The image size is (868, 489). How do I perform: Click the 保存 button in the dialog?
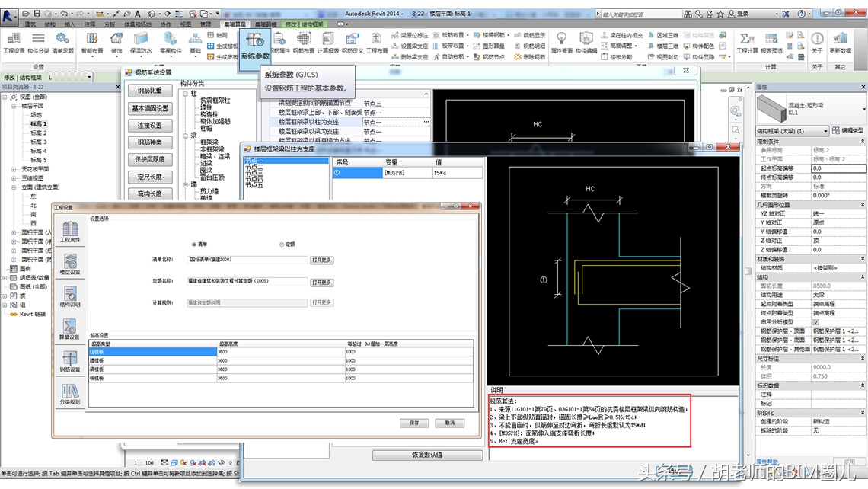[x=413, y=424]
